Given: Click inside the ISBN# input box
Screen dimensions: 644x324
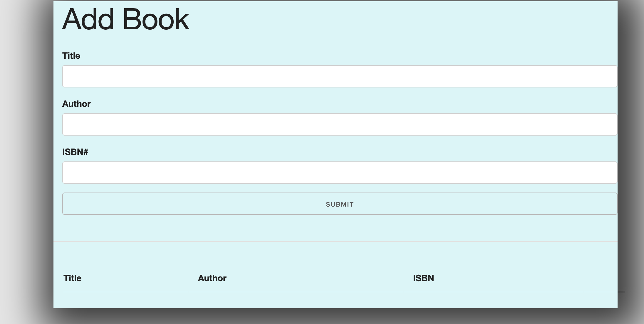Looking at the screenshot, I should click(339, 173).
